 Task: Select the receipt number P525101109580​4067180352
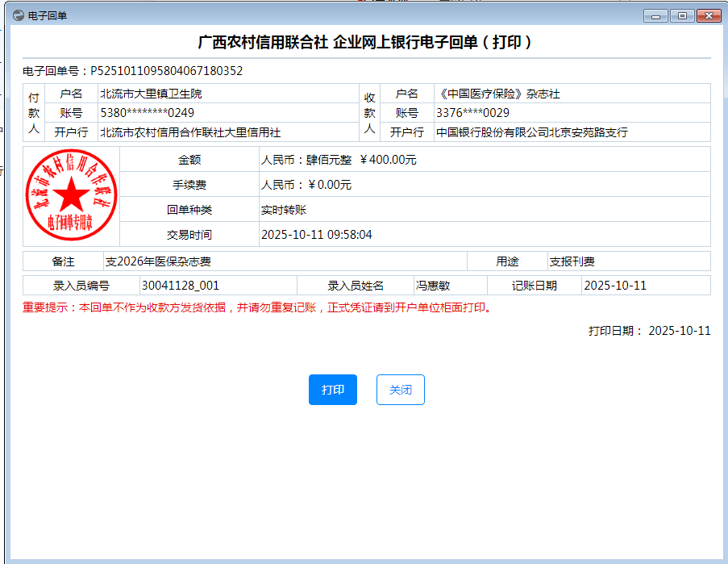coord(166,71)
